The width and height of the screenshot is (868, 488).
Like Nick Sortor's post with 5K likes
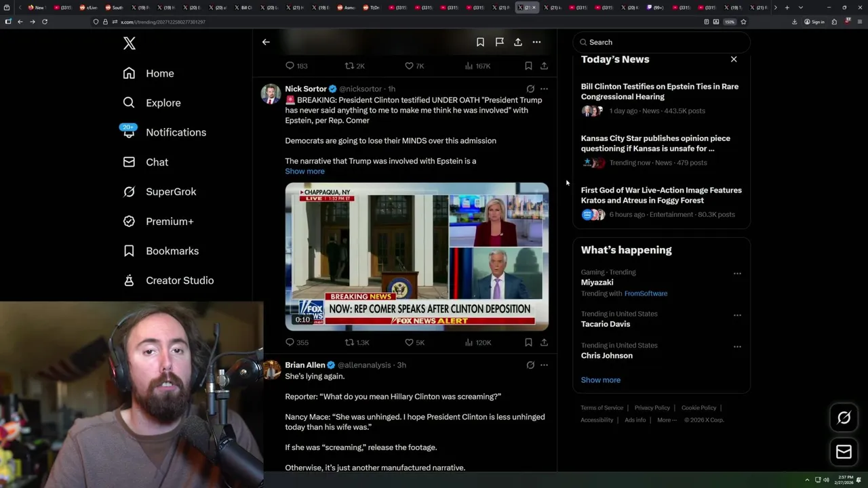tap(414, 342)
